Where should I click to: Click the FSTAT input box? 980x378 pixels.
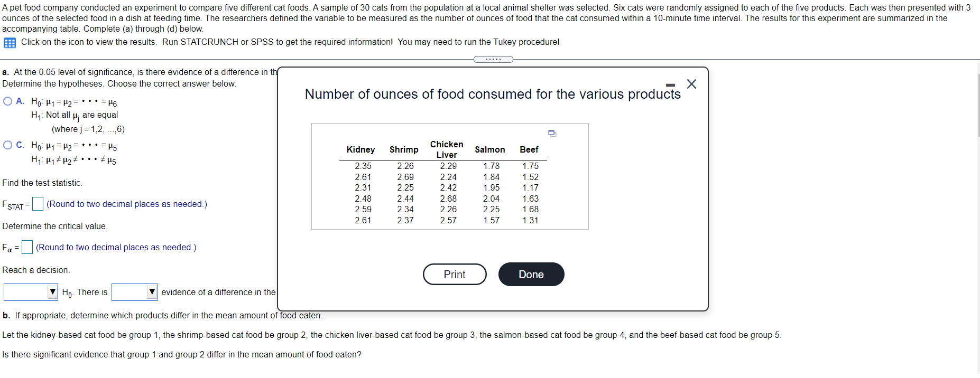pyautogui.click(x=37, y=204)
